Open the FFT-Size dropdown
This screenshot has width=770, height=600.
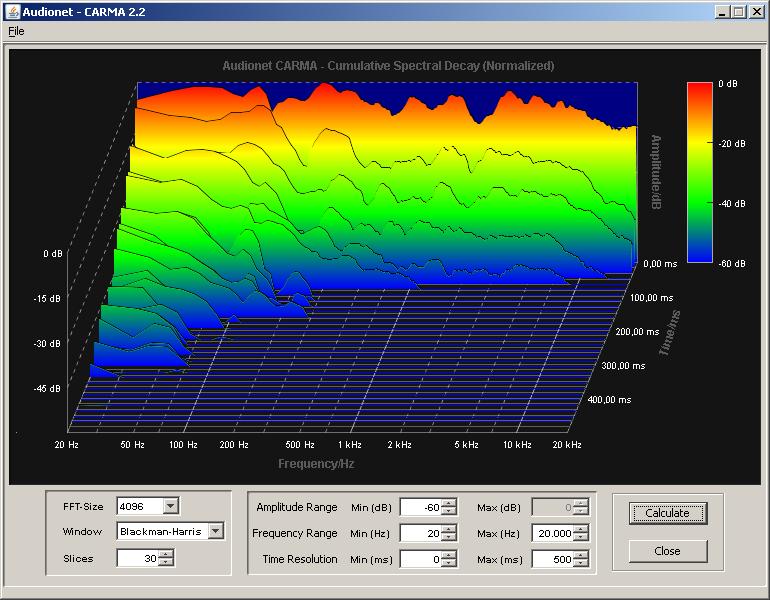click(170, 505)
